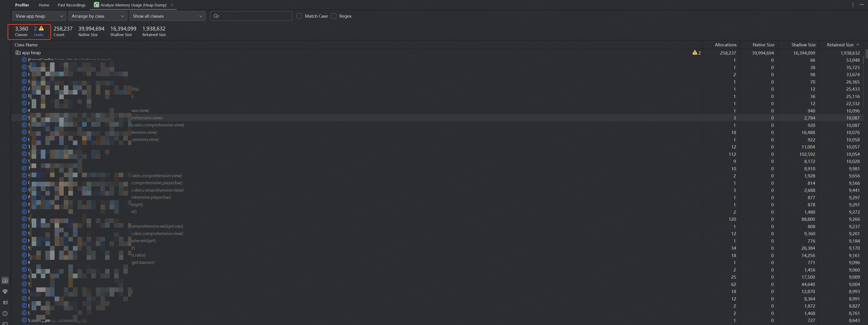Open the View app heap dropdown
Screen dimensions: 868x325
39,16
